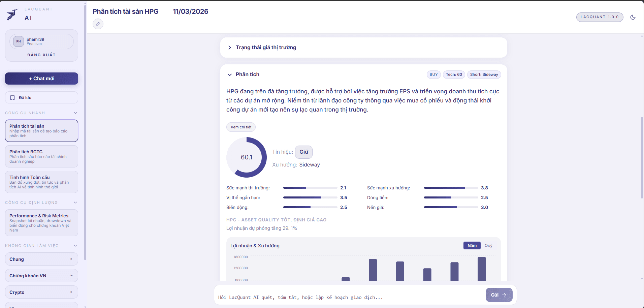Open the Crypto workspace item
The image size is (644, 308).
[x=41, y=292]
